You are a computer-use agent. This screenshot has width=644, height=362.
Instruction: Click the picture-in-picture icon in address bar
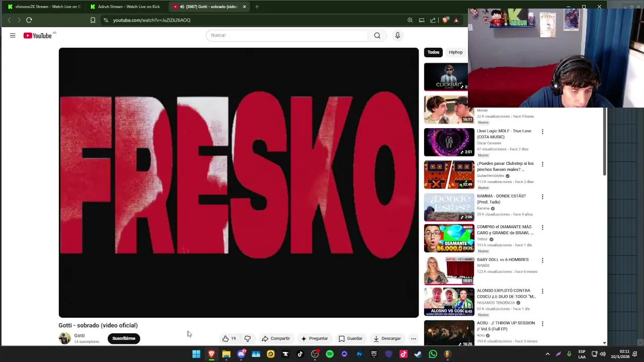point(422,20)
